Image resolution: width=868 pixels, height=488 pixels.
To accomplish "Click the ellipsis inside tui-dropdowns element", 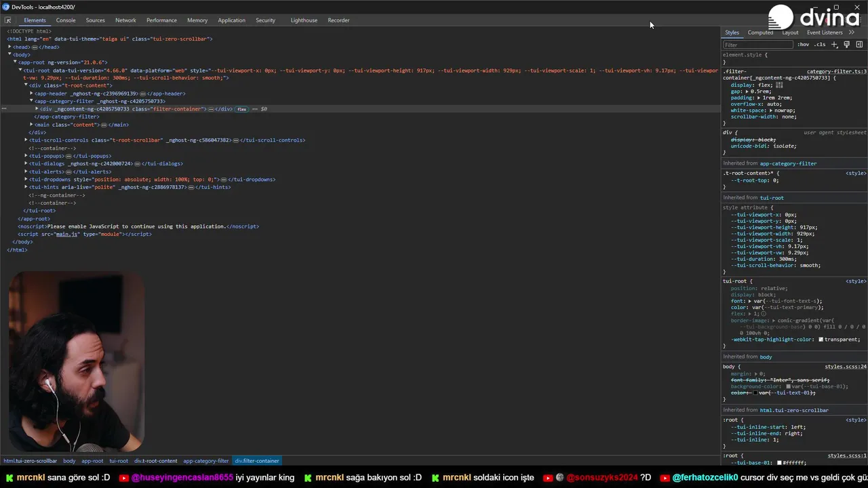I will coord(224,180).
